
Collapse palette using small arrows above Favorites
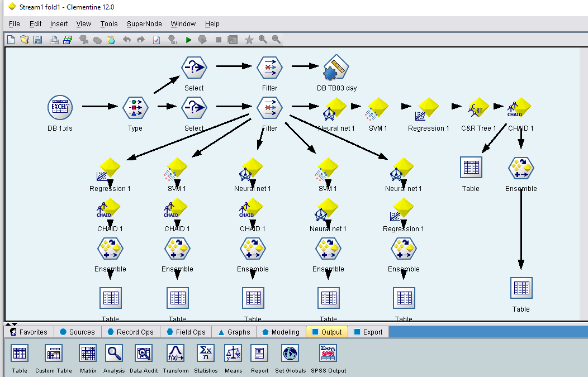14,324
